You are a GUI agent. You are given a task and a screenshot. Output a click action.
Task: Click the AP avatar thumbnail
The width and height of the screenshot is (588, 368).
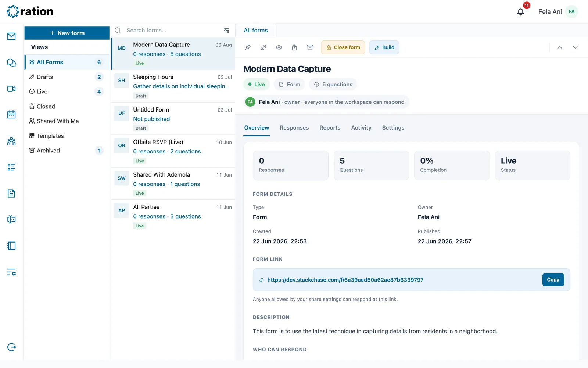coord(122,211)
